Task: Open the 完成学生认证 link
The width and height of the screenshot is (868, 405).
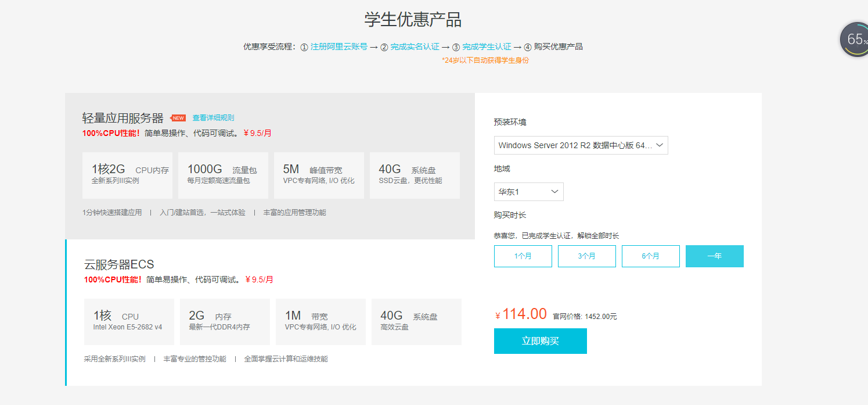Action: [x=487, y=46]
